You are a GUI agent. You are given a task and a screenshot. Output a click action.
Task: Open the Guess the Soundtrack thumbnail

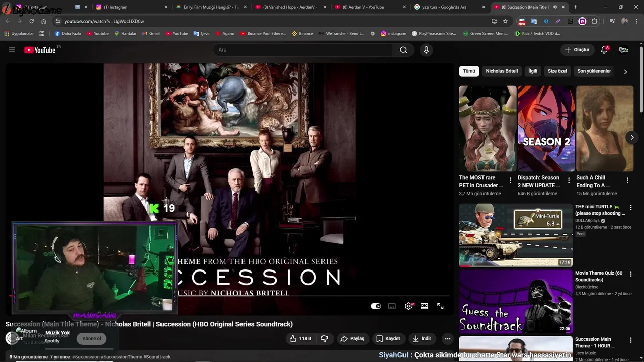(x=516, y=301)
